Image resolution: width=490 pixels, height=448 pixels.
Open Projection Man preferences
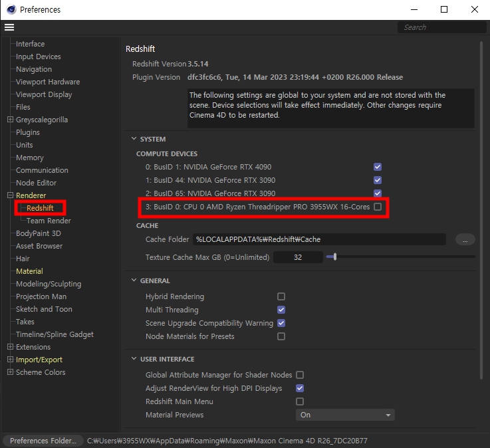coord(41,296)
